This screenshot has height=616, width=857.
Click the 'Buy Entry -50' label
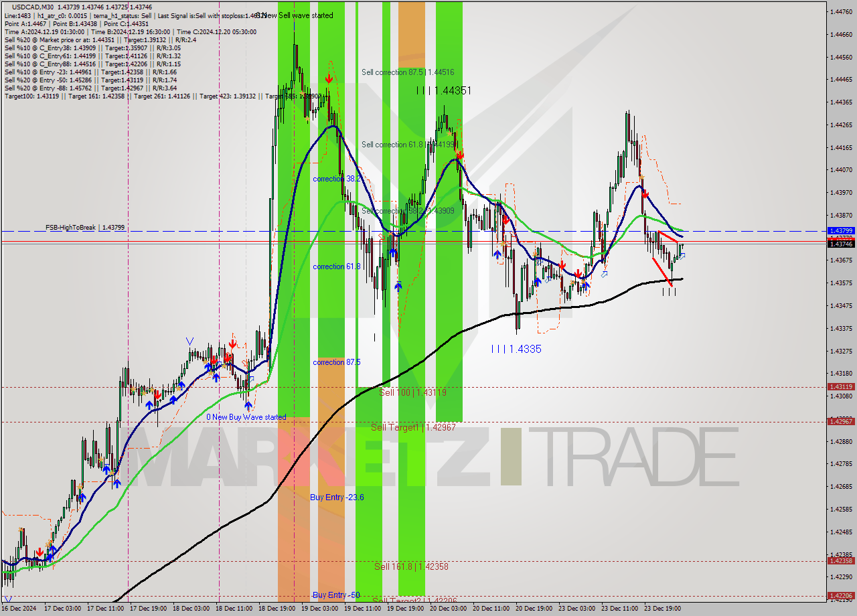(x=336, y=595)
